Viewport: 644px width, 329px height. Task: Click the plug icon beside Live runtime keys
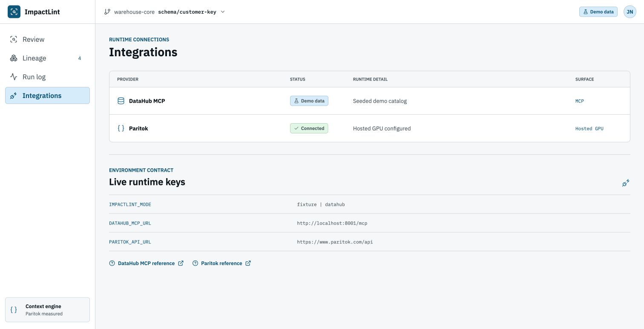(626, 183)
